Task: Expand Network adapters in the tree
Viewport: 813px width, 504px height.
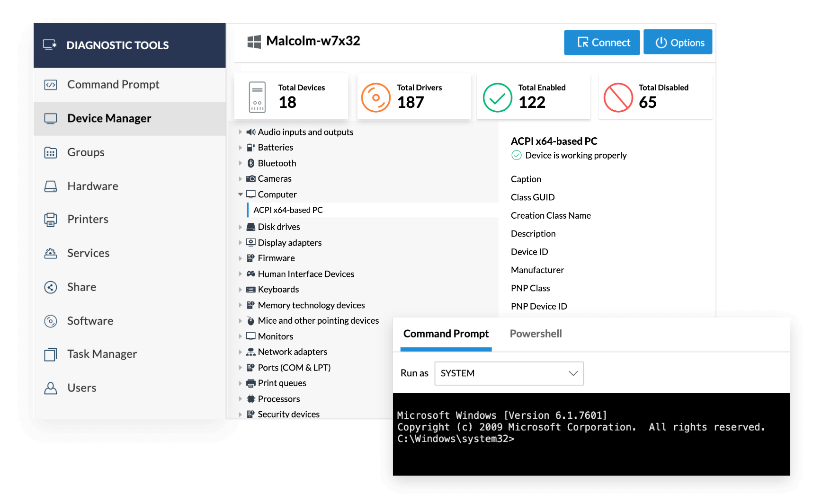Action: tap(241, 352)
